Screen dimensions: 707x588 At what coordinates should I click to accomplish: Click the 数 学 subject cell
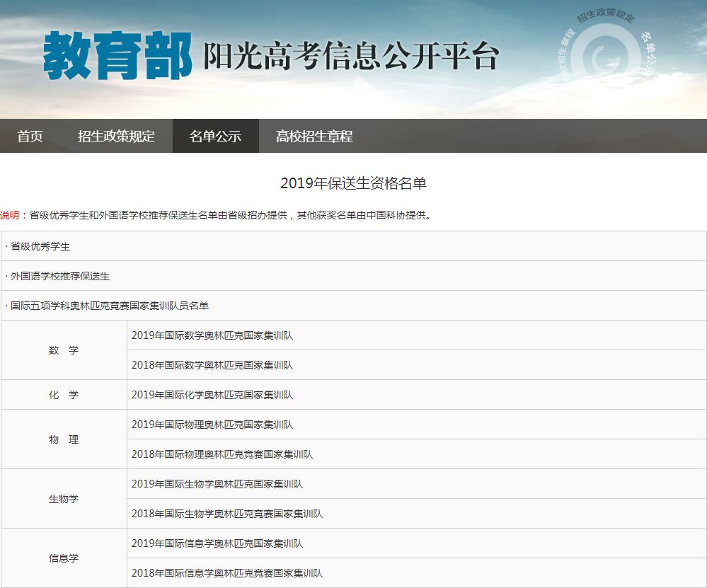point(64,350)
